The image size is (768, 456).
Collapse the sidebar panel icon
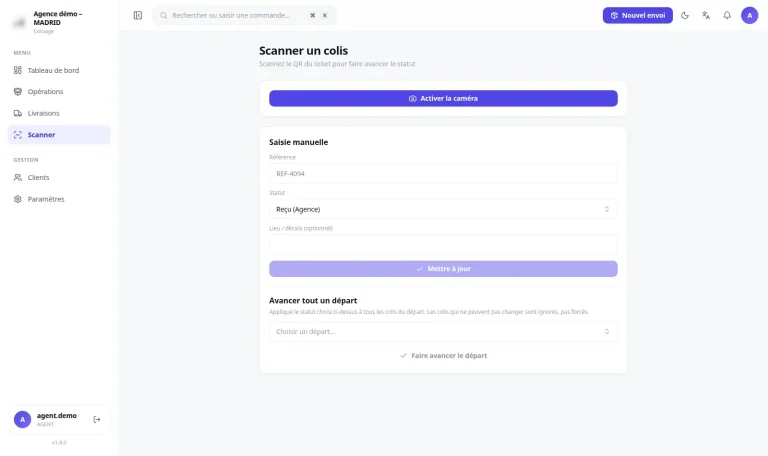[x=138, y=15]
